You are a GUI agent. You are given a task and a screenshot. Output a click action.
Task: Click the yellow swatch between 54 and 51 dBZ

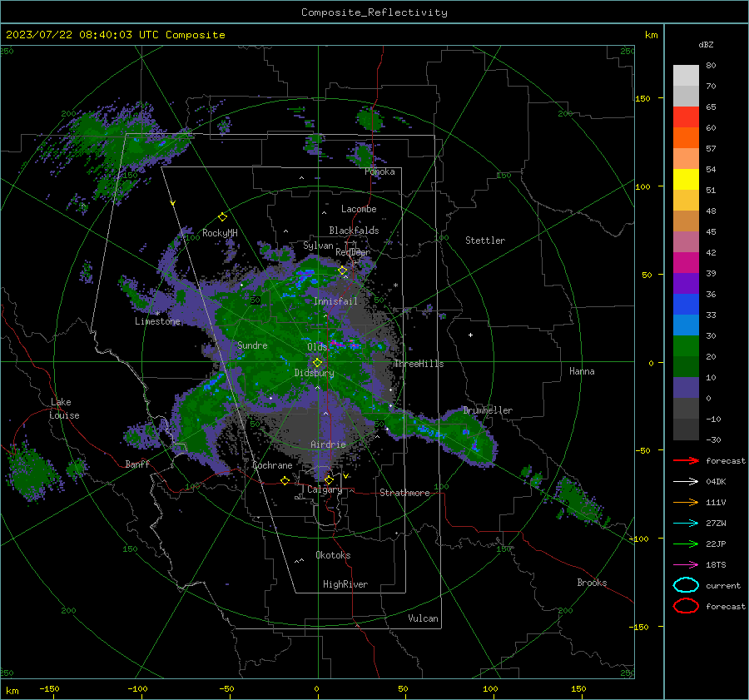click(x=686, y=180)
